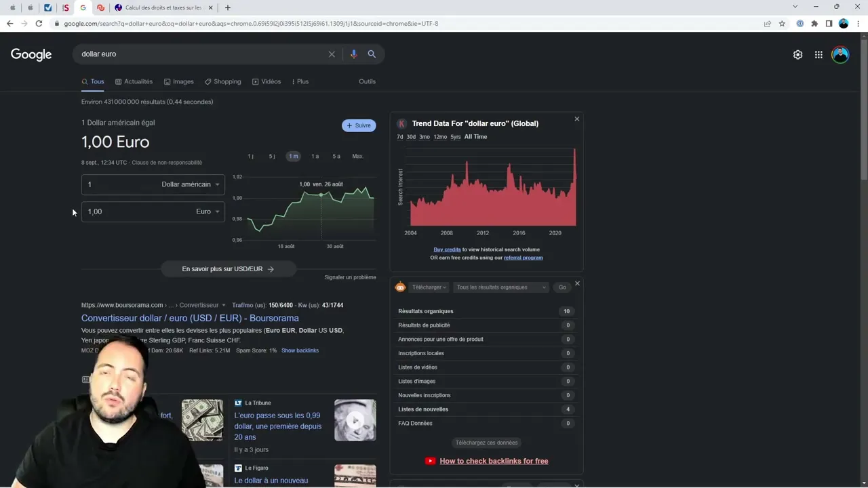Click the currency chart at ven. 26 août
The image size is (868, 488).
pyautogui.click(x=321, y=195)
